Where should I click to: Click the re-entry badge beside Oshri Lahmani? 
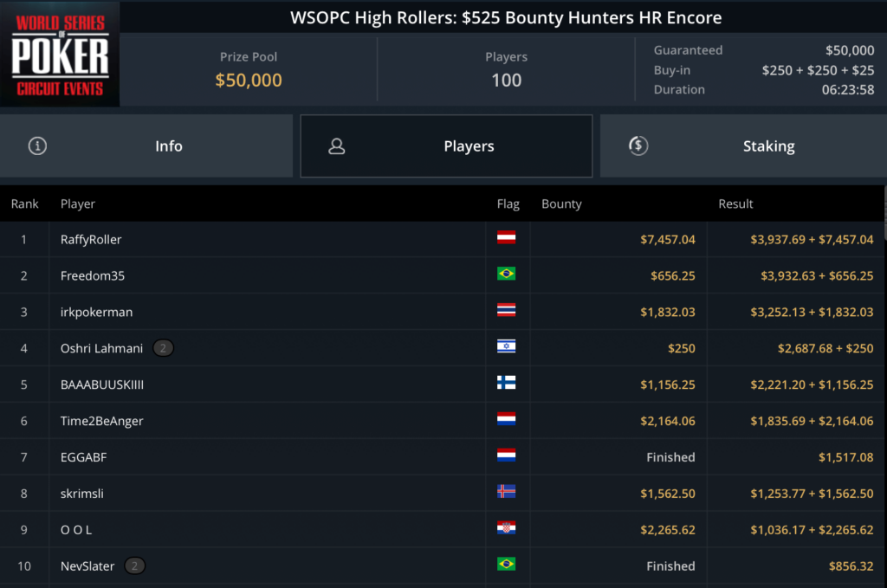tap(164, 348)
